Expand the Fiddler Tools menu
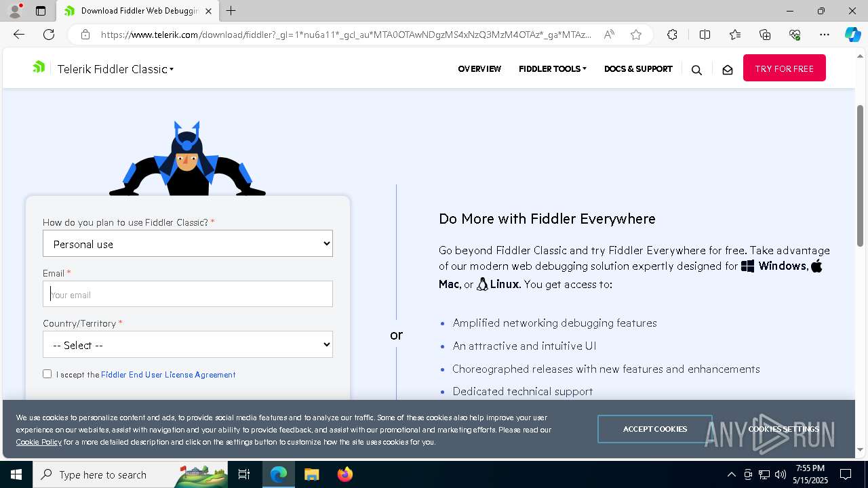 point(553,68)
